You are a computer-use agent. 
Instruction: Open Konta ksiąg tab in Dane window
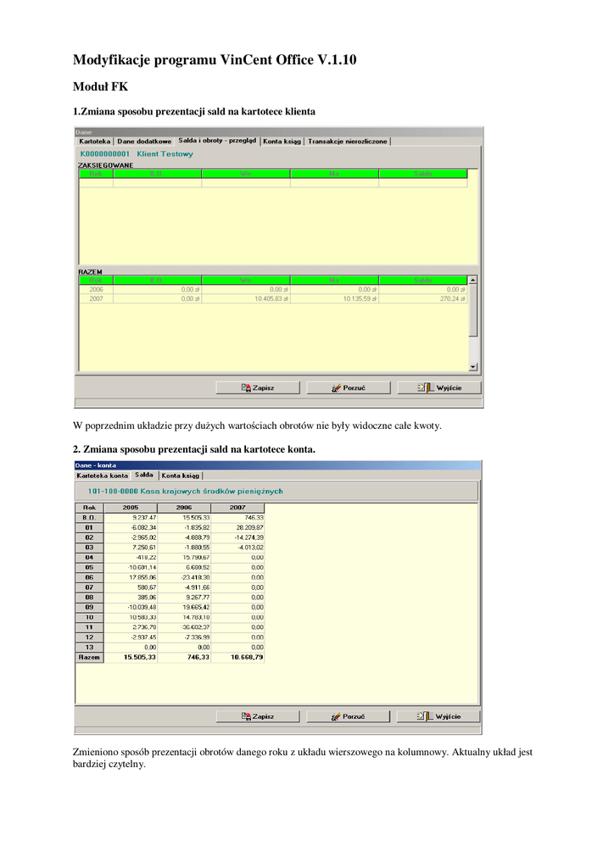click(x=282, y=142)
